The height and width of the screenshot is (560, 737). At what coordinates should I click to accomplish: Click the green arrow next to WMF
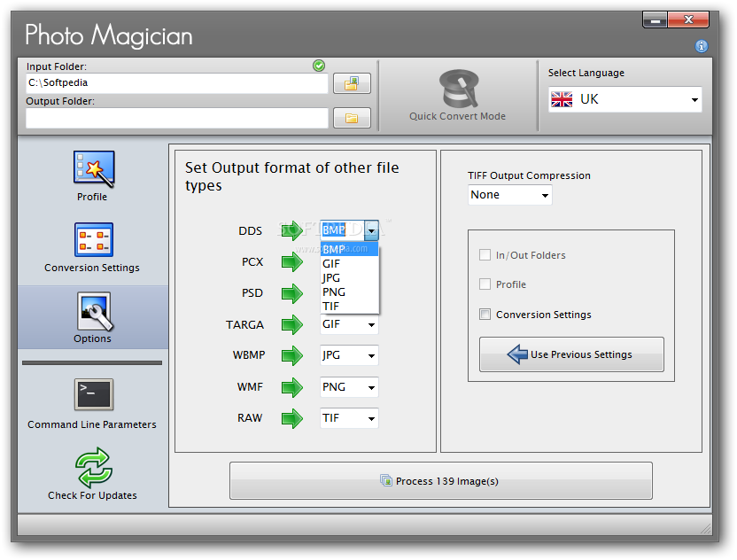point(292,387)
